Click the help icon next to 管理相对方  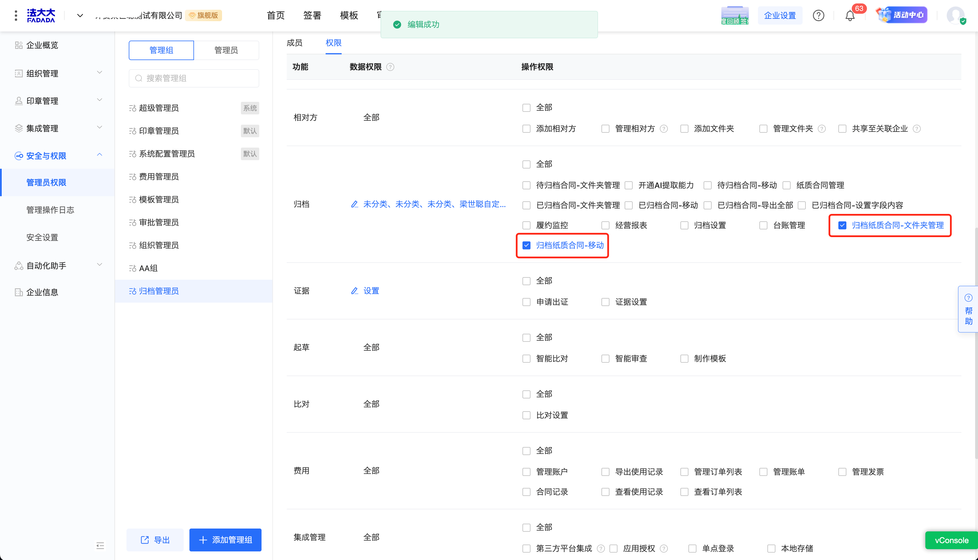pos(664,129)
